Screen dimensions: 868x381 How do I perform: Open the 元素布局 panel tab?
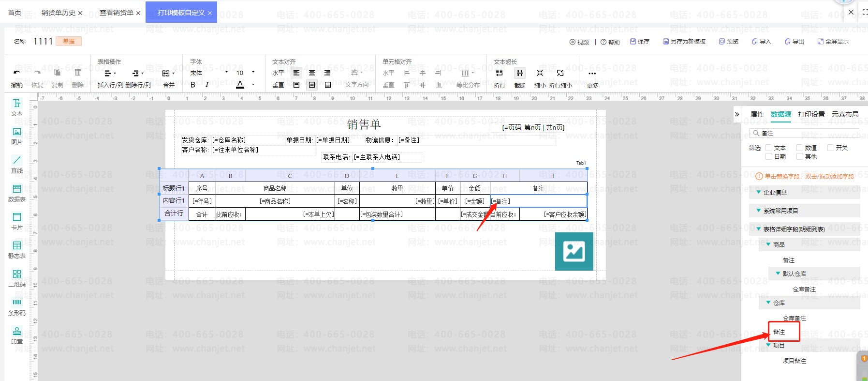(x=845, y=114)
